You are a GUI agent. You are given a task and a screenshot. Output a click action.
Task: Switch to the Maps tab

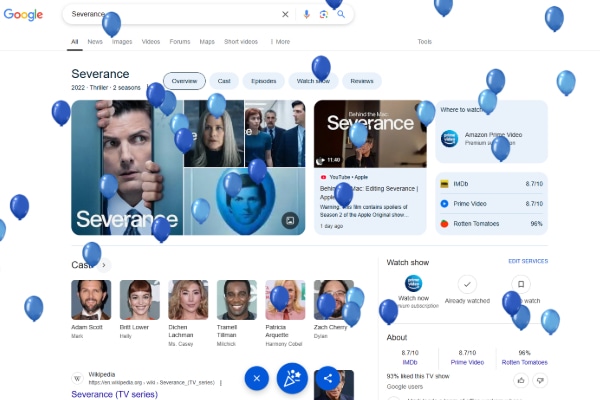207,42
